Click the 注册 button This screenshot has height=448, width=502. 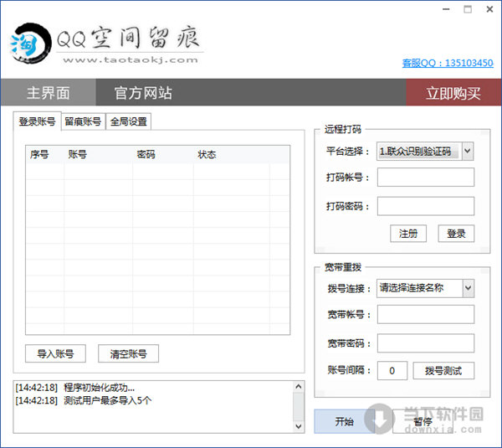pos(408,234)
